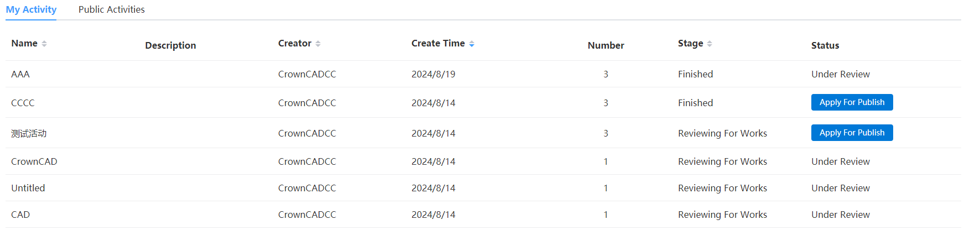
Task: Apply For Publish on CCCC row
Action: point(852,102)
